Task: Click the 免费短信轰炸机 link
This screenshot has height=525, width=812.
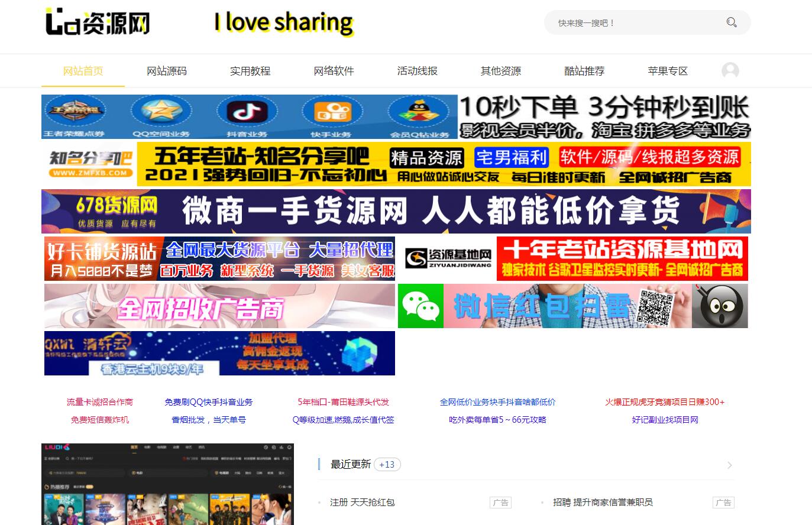Action: tap(100, 420)
